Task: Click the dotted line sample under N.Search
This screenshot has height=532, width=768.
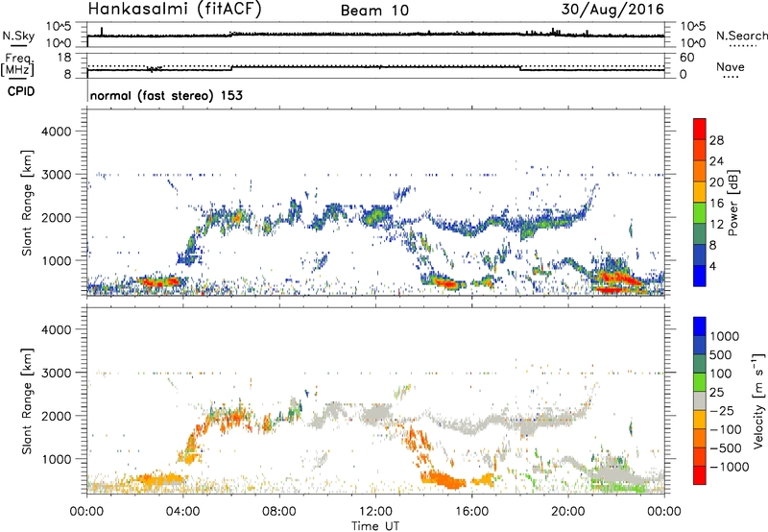Action: pyautogui.click(x=743, y=45)
